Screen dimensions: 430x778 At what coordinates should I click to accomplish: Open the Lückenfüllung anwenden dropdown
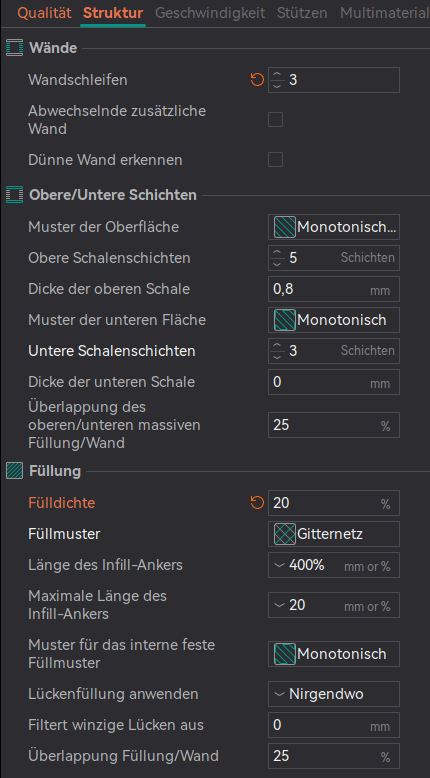334,694
